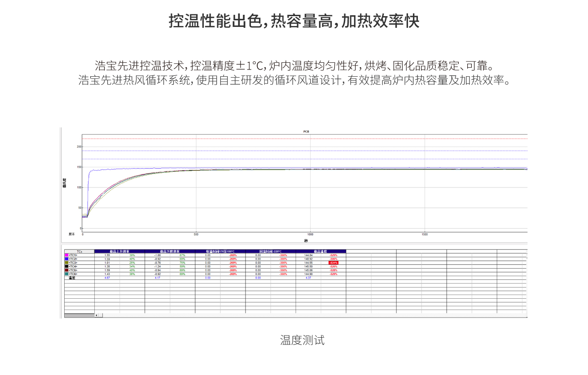
Task: Click the 200 tick on the temperature axis
Action: coord(79,147)
